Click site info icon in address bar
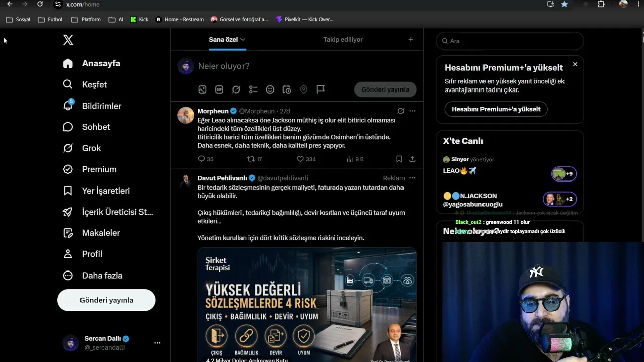 tap(58, 4)
